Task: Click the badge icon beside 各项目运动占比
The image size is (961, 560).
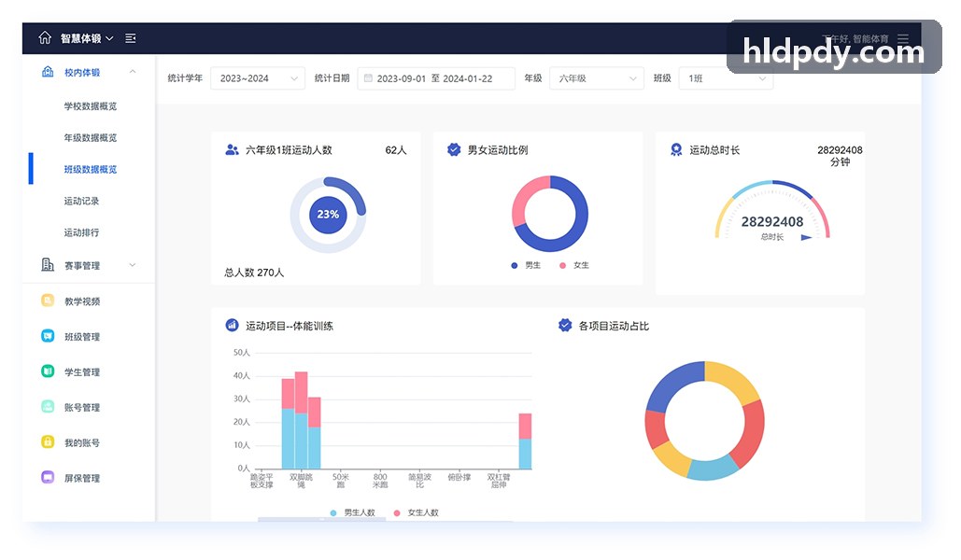Action: point(565,326)
